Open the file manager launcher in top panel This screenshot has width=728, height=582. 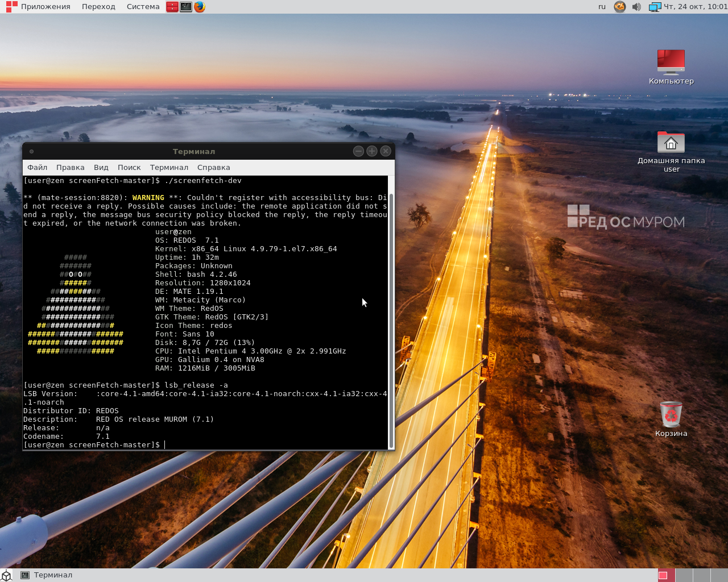point(172,7)
